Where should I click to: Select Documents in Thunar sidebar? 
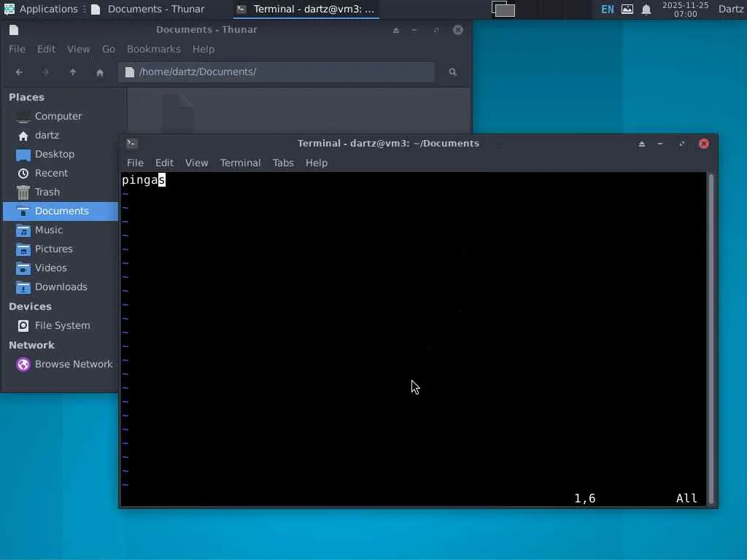pos(61,211)
